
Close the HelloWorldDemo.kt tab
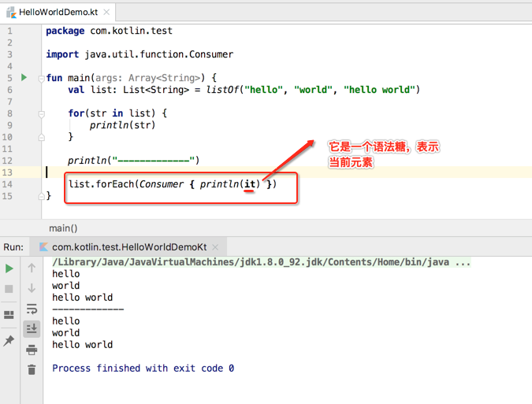coord(106,12)
